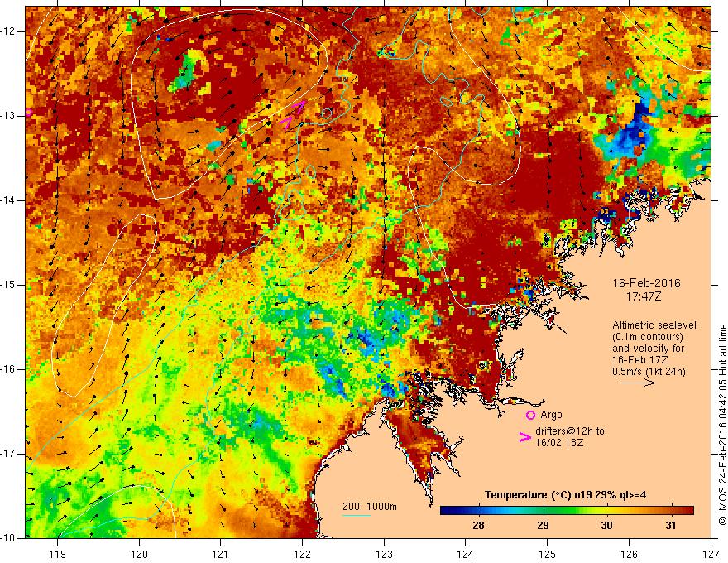The width and height of the screenshot is (728, 563).
Task: Click the Temperature (°C) n19 title
Action: (x=565, y=495)
